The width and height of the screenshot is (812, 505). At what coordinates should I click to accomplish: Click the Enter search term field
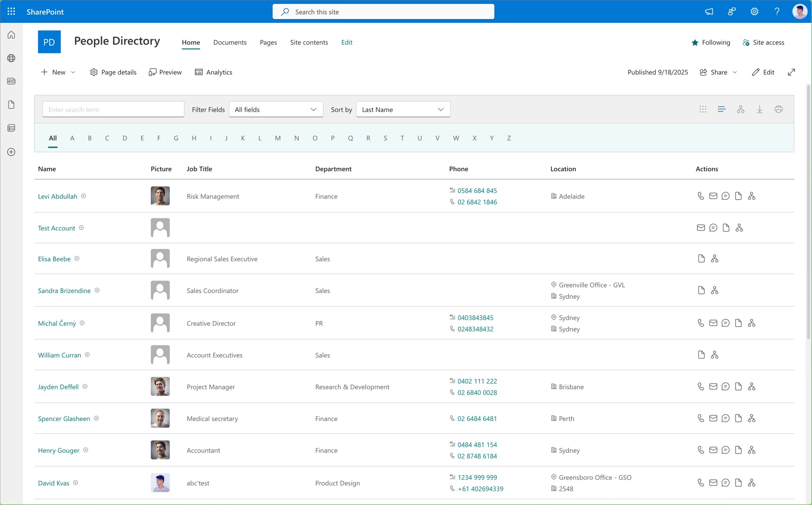pyautogui.click(x=113, y=110)
